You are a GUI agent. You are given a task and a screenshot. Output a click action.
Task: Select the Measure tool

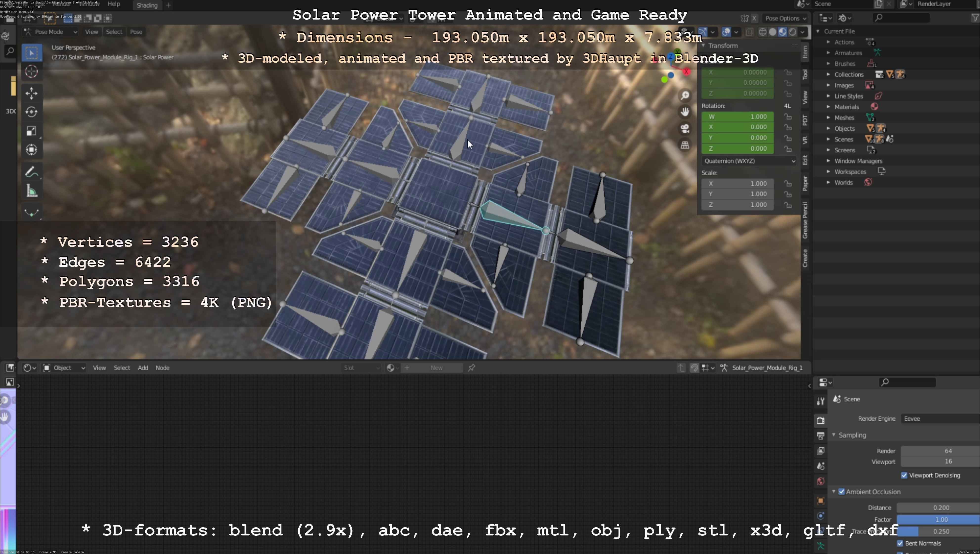click(x=31, y=191)
